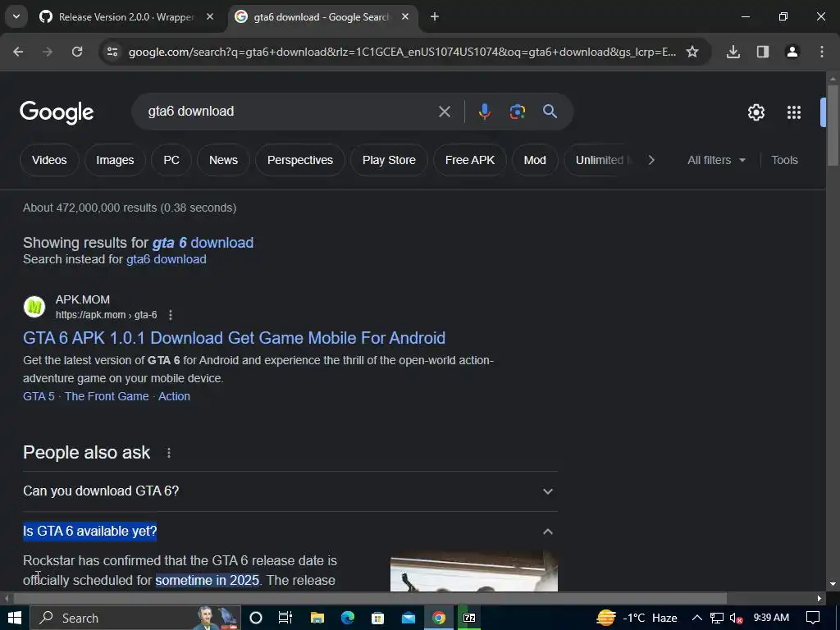Open the Chrome three-dot menu
Screen dimensions: 840x630
pos(822,52)
